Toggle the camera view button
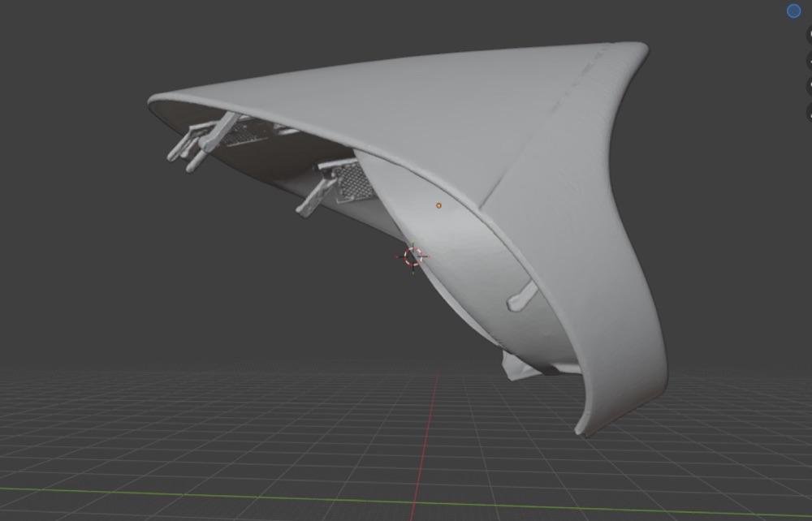812x521 pixels. pos(810,86)
